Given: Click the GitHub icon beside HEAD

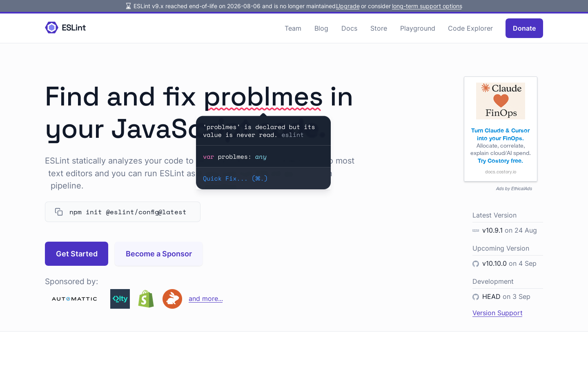Looking at the screenshot, I should 476,297.
